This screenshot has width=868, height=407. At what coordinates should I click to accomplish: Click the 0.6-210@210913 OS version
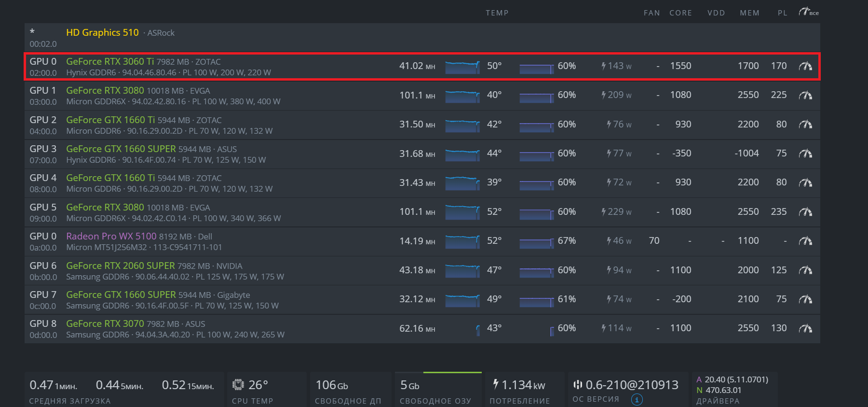pyautogui.click(x=632, y=385)
